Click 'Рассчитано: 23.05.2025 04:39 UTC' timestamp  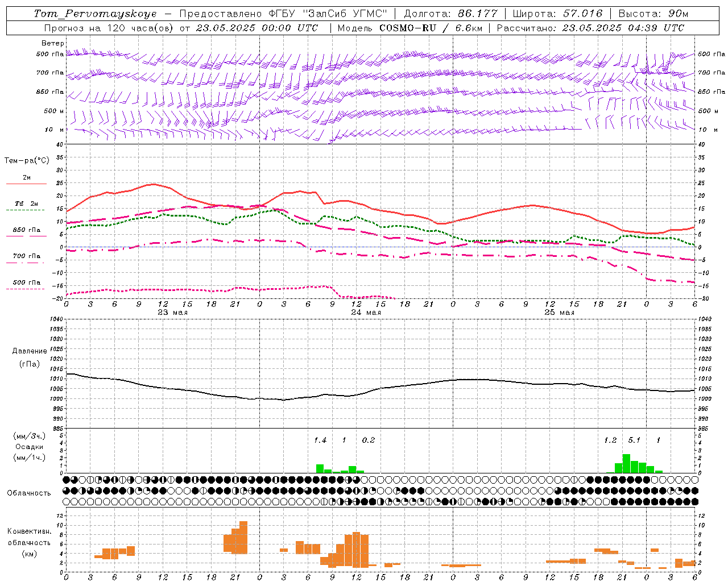click(590, 28)
